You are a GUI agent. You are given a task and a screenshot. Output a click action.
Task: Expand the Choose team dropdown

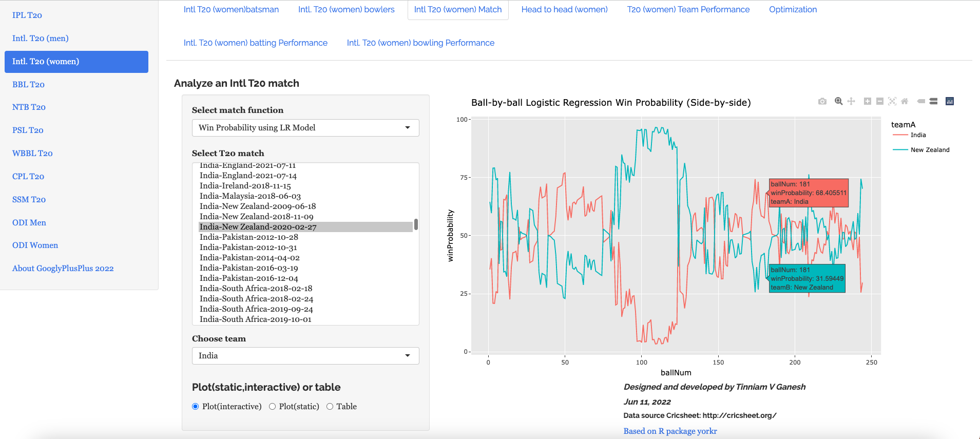(x=305, y=356)
